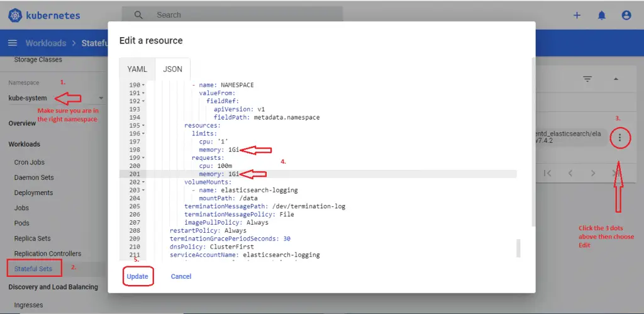
Task: Open Ingresses in sidebar
Action: point(28,305)
